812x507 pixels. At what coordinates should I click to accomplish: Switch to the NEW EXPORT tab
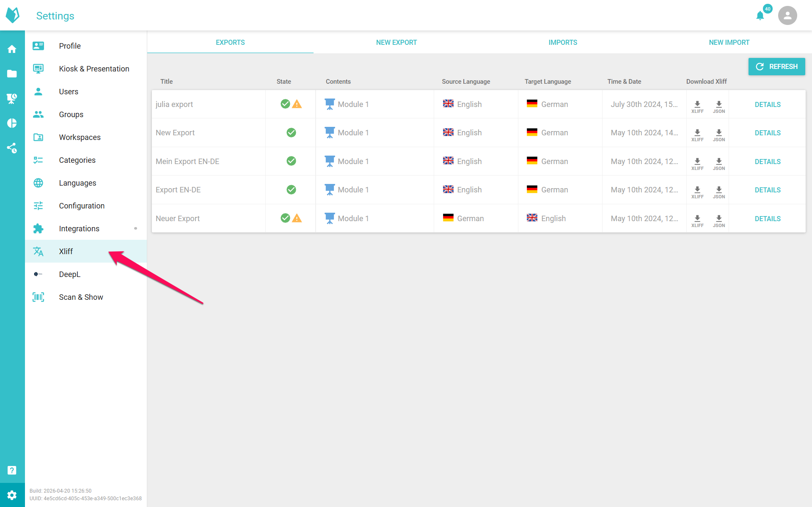pos(396,42)
